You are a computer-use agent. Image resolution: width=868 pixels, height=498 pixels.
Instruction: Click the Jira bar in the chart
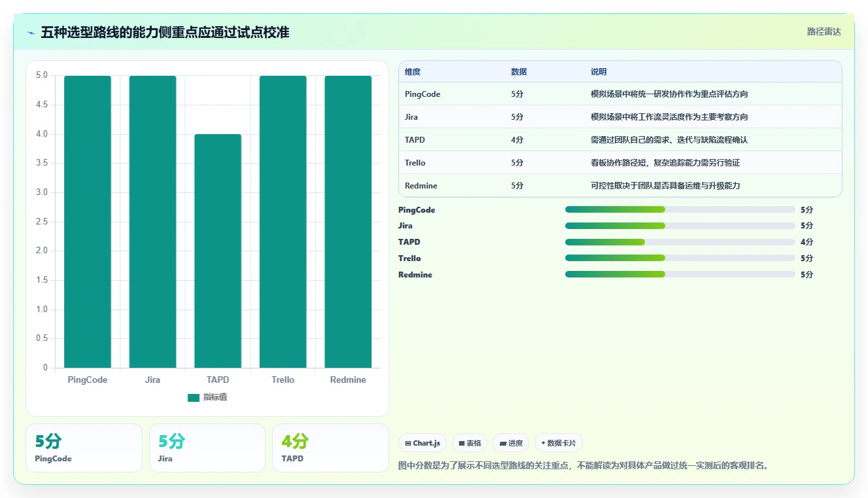point(152,222)
